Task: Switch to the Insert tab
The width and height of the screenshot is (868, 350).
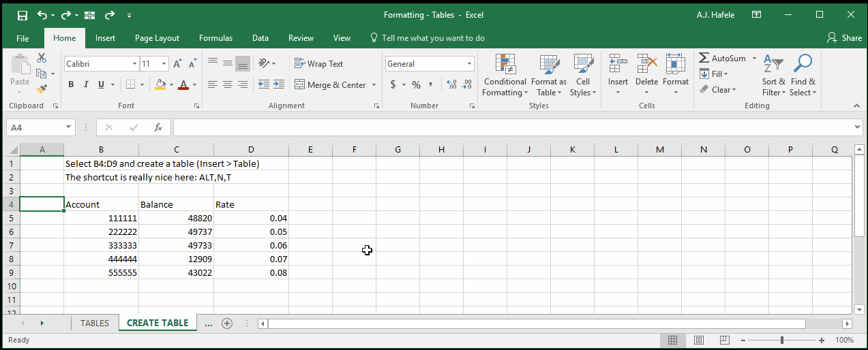Action: 105,38
